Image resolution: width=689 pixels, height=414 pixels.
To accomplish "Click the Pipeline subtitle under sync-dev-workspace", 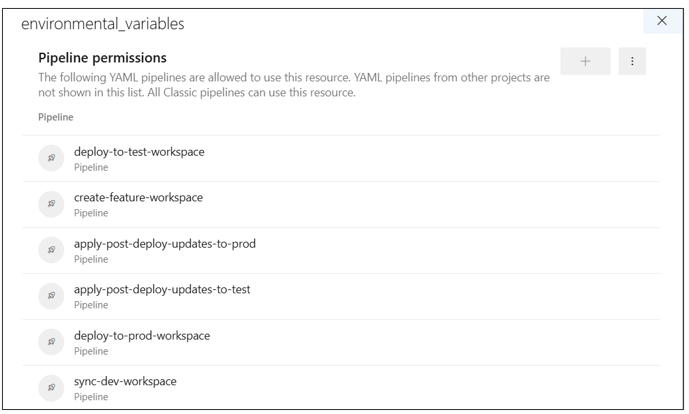I will 91,396.
